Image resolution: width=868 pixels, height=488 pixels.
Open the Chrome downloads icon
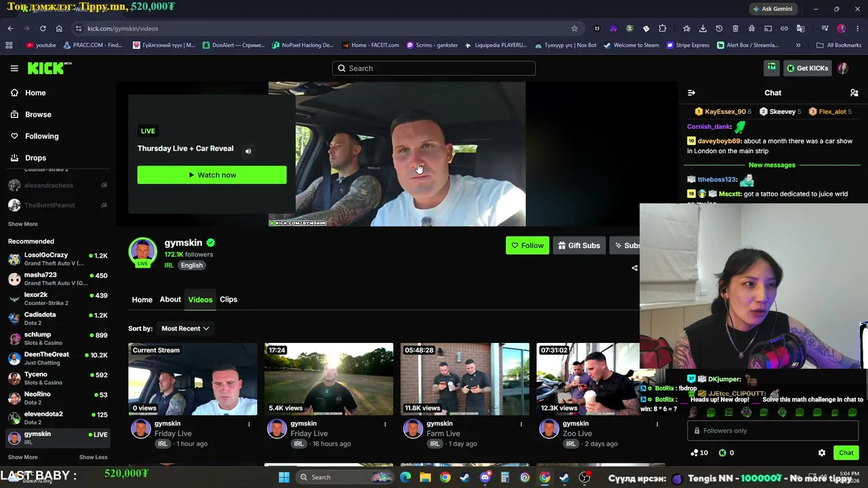(x=703, y=28)
